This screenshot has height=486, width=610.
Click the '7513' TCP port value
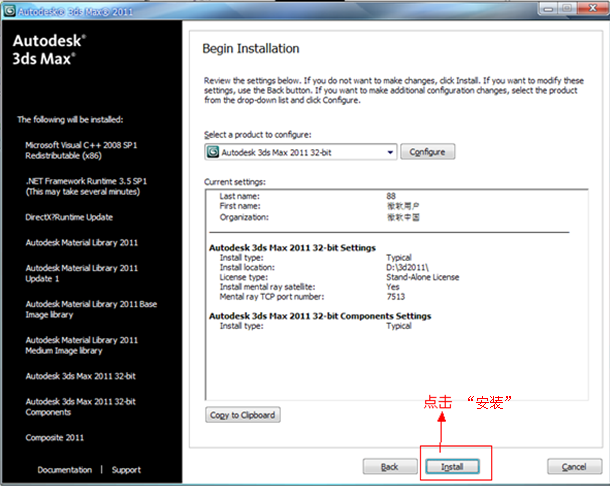pos(396,297)
